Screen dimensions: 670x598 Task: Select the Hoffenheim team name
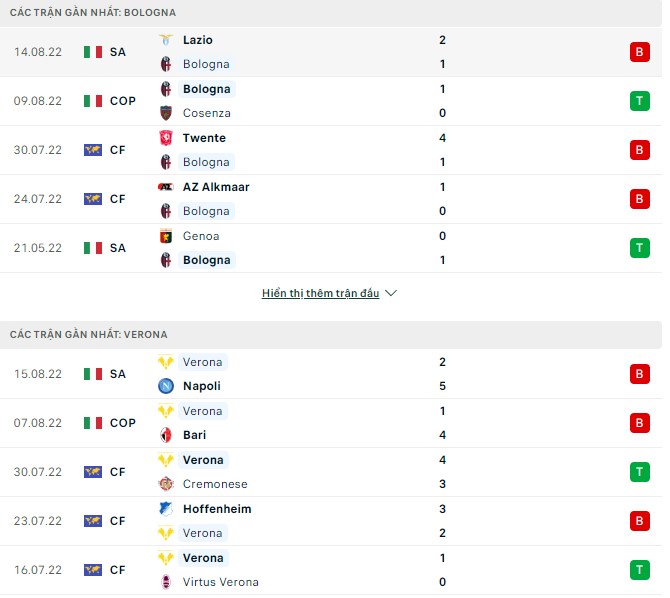pos(217,509)
